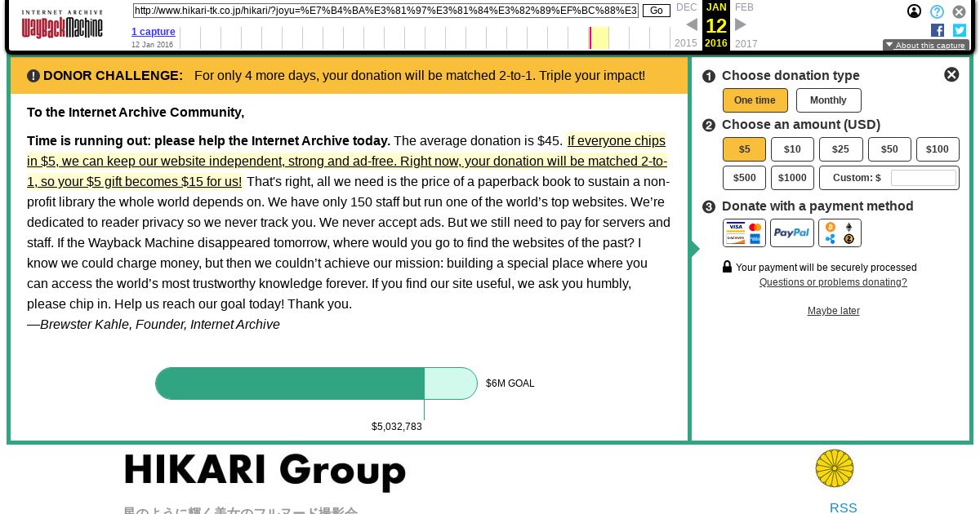Share capture on Twitter
The width and height of the screenshot is (980, 514).
(960, 30)
